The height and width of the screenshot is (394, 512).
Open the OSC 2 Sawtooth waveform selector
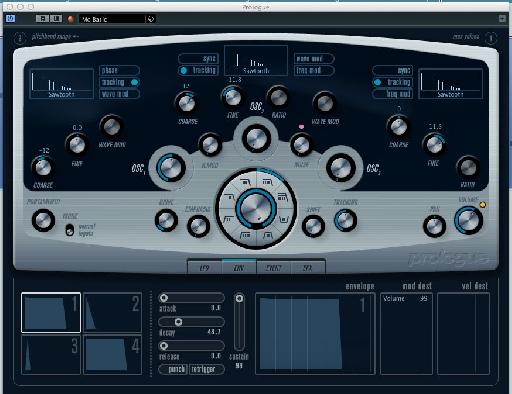[256, 60]
